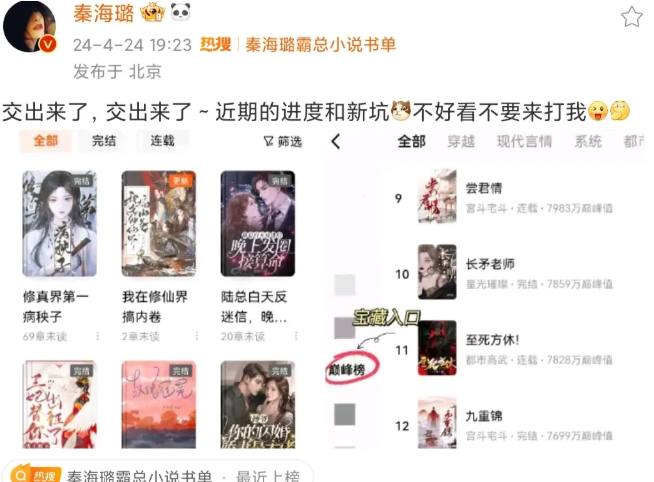Open 秦海璐 profile avatar

click(x=30, y=26)
